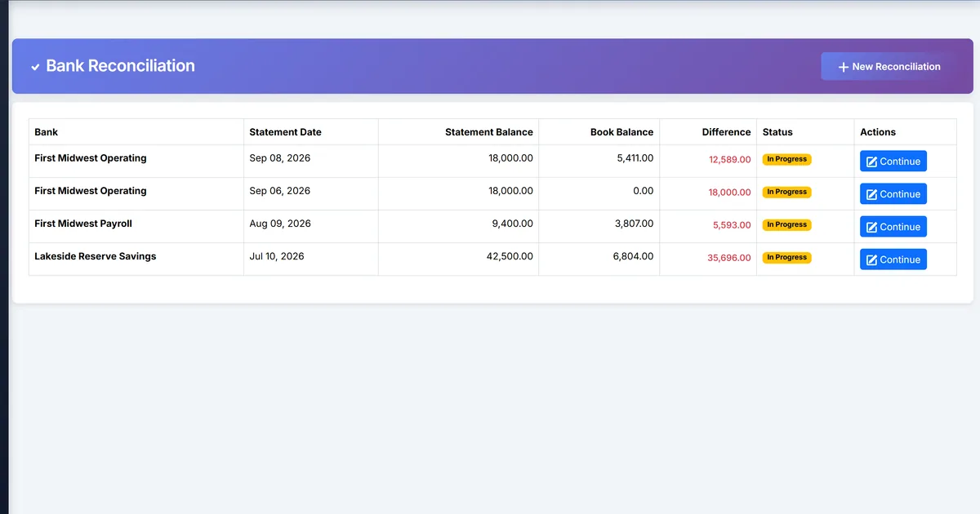Click edit icon in Payroll row's Continue button

click(x=871, y=227)
